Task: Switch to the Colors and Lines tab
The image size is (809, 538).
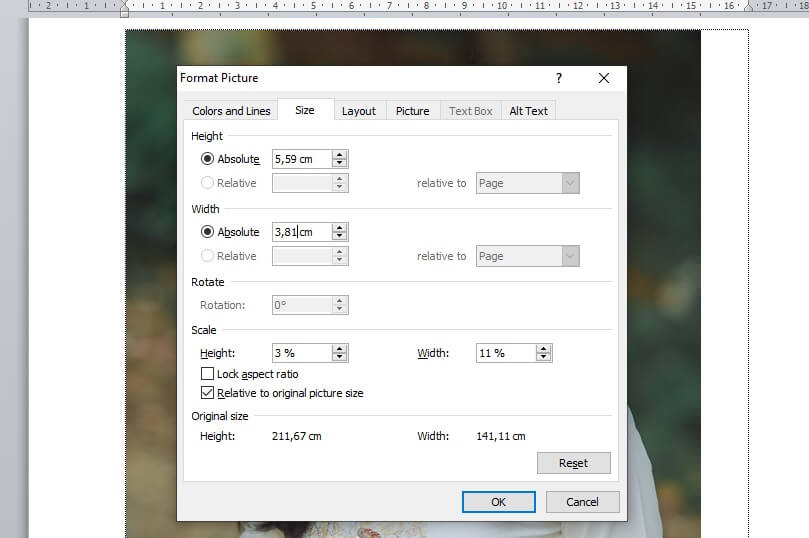Action: 231,111
